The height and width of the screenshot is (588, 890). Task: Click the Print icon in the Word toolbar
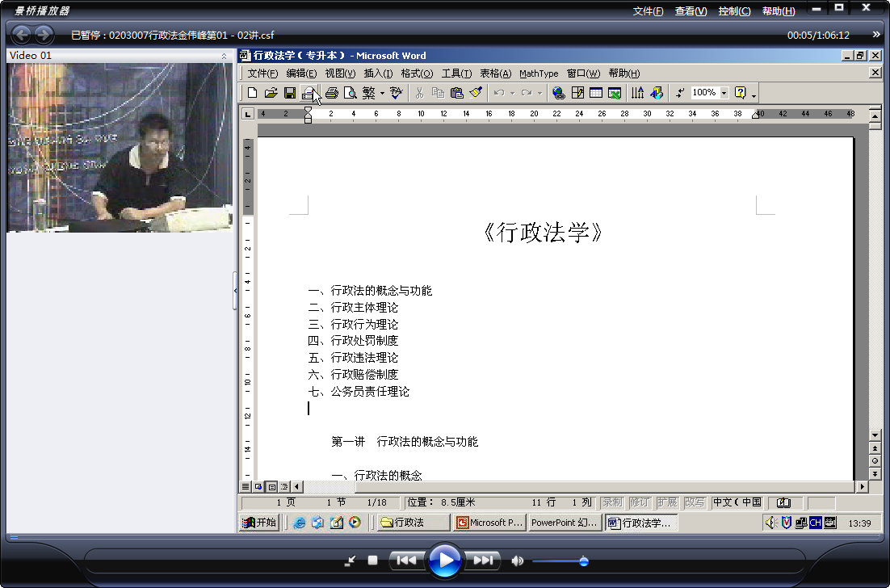tap(332, 93)
